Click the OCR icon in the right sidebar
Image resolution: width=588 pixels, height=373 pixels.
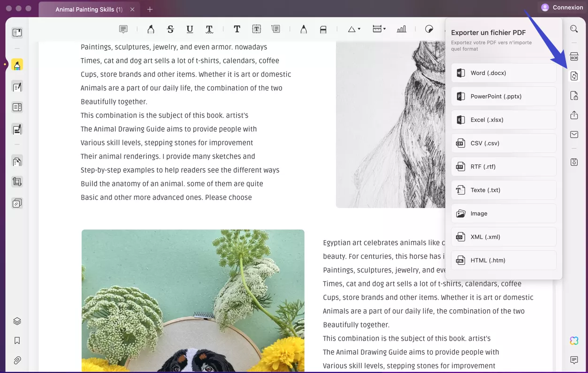click(573, 56)
